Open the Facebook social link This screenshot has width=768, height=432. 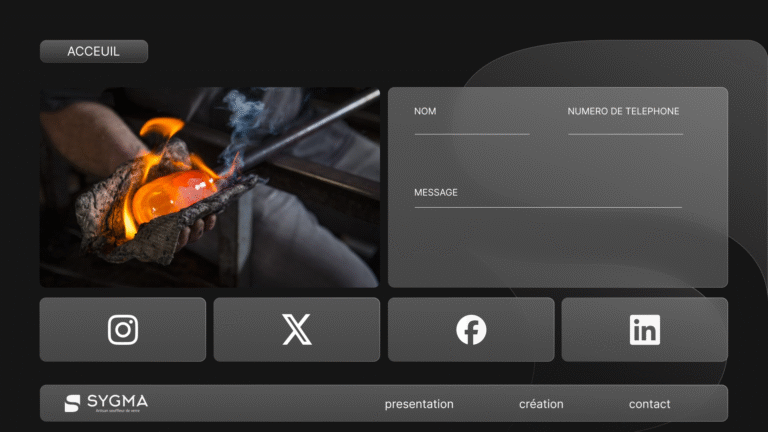tap(471, 330)
